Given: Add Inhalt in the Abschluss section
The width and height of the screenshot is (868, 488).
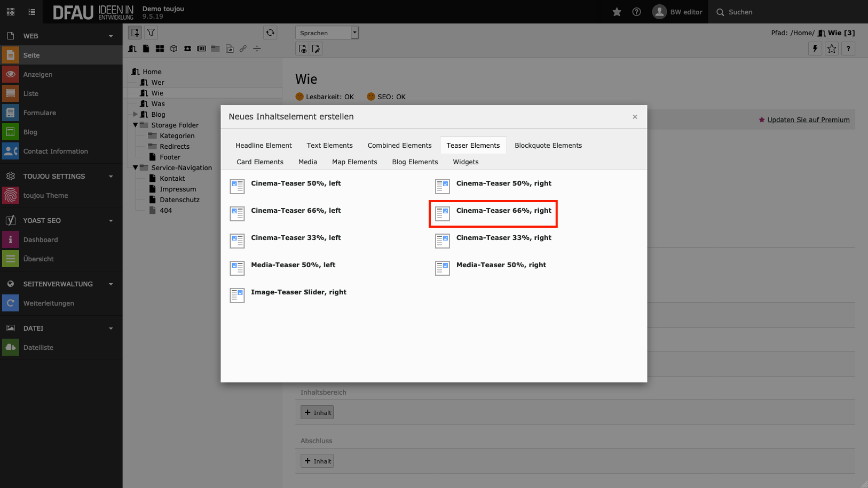Looking at the screenshot, I should click(x=317, y=461).
